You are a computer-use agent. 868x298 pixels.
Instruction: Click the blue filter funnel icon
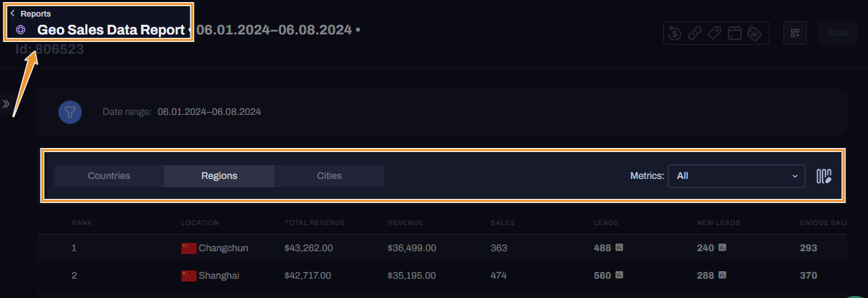(x=70, y=111)
